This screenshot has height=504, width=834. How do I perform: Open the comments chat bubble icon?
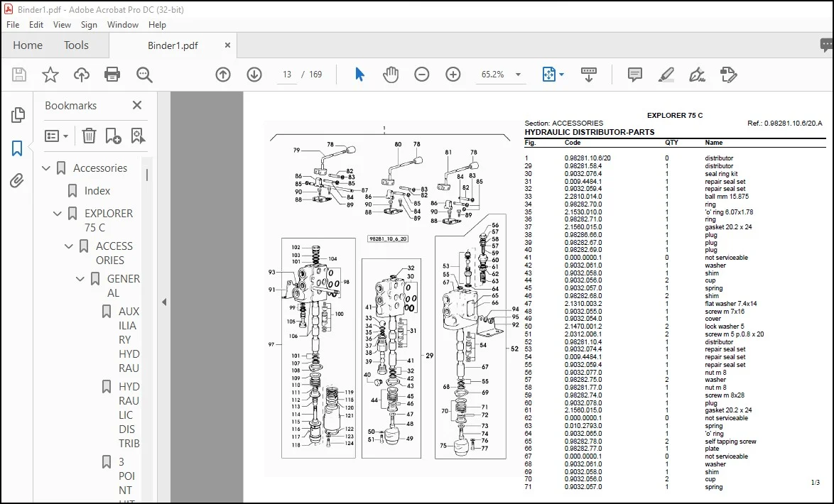point(826,45)
